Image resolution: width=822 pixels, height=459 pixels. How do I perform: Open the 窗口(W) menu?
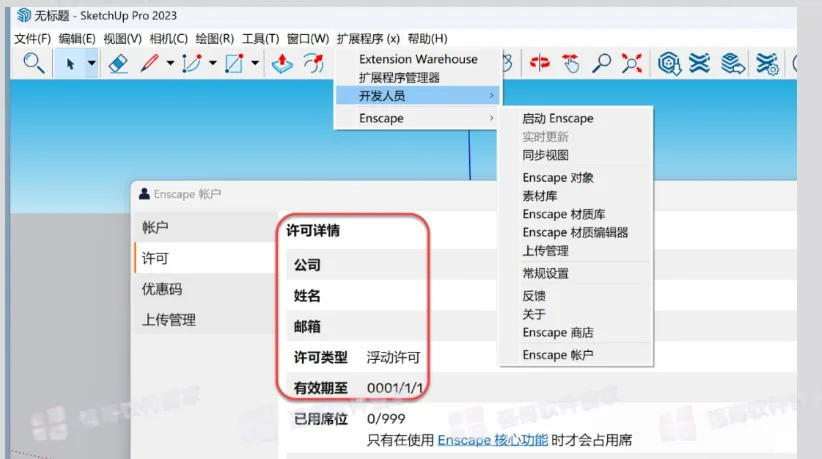308,39
